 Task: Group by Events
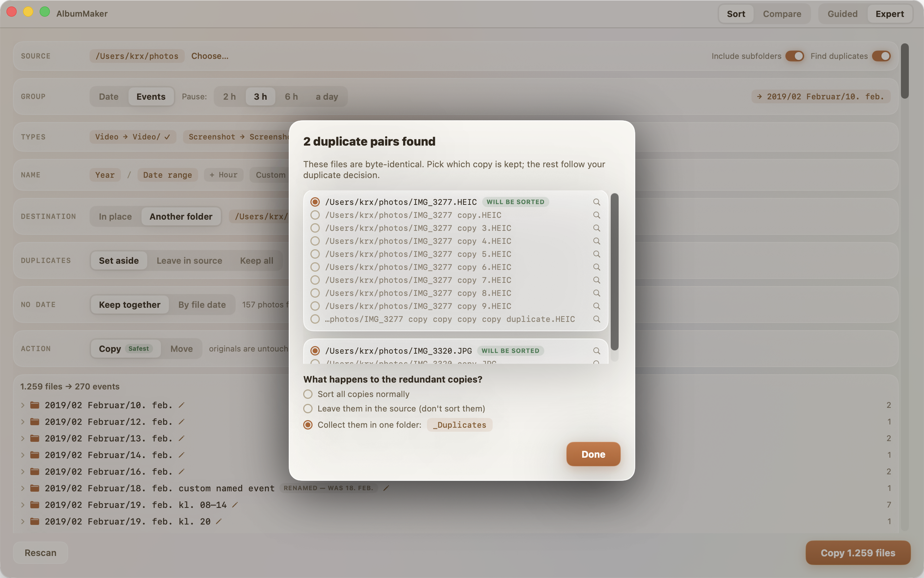coord(151,96)
